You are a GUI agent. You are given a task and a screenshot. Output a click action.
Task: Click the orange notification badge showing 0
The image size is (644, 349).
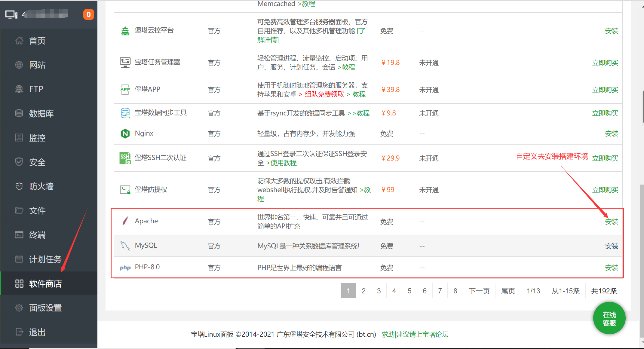(x=88, y=14)
